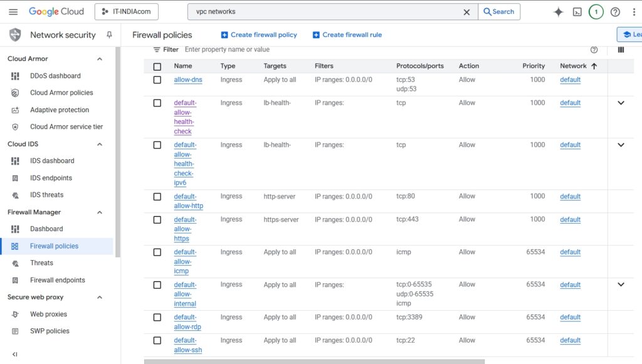
Task: Expand the default-allow-internal rule row
Action: [621, 284]
